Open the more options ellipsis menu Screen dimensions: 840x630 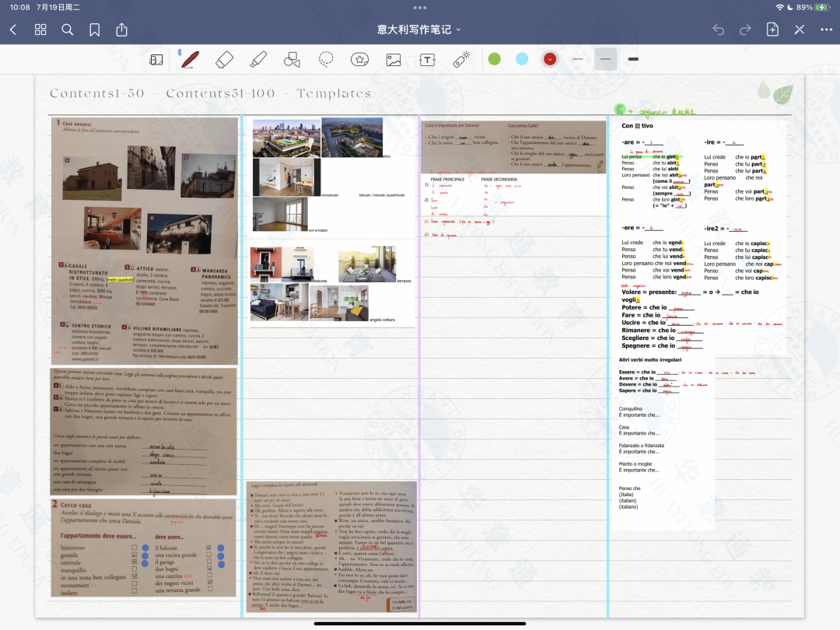(827, 30)
